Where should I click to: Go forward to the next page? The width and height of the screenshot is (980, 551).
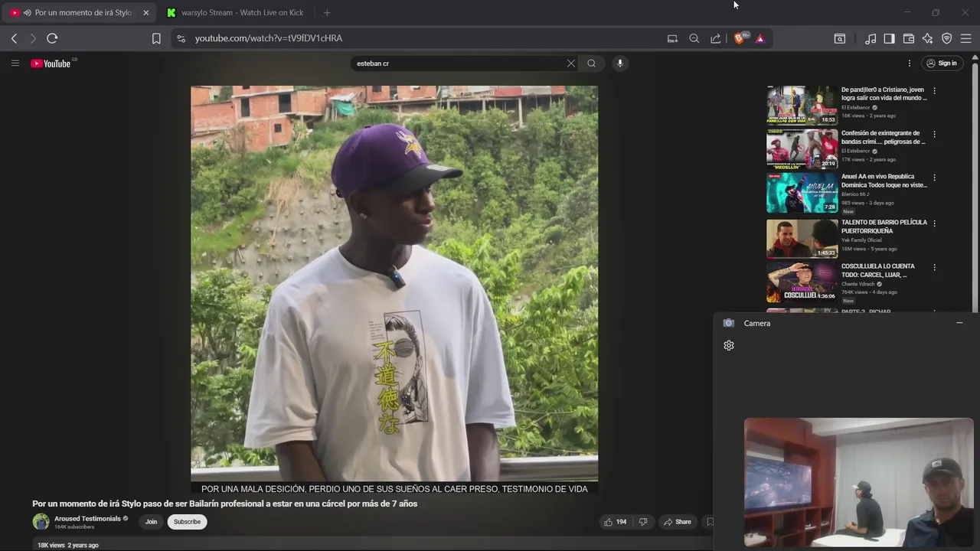[x=33, y=38]
